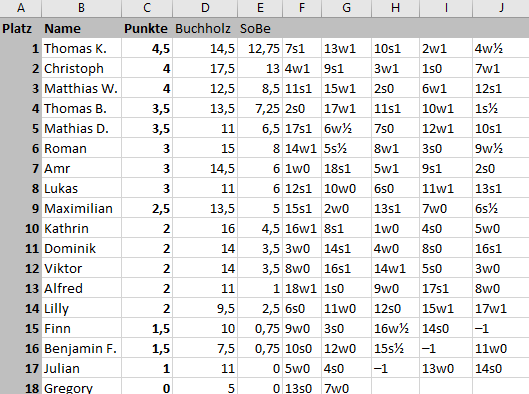Select column header J
Image resolution: width=529 pixels, height=394 pixels.
coord(501,8)
